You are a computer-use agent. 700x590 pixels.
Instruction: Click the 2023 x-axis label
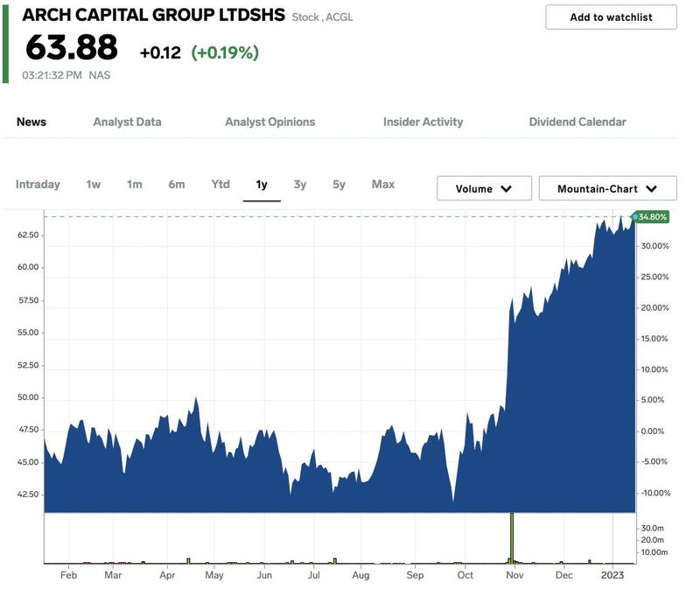pos(612,575)
